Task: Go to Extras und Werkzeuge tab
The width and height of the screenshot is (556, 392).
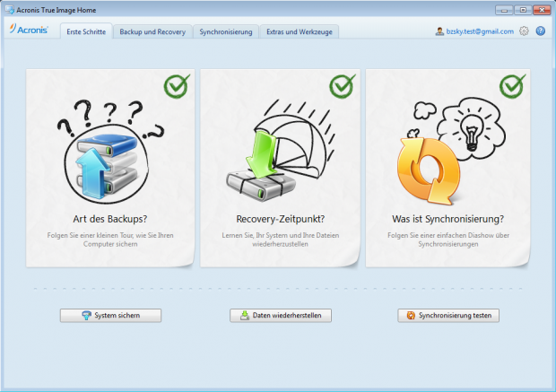Action: (300, 31)
